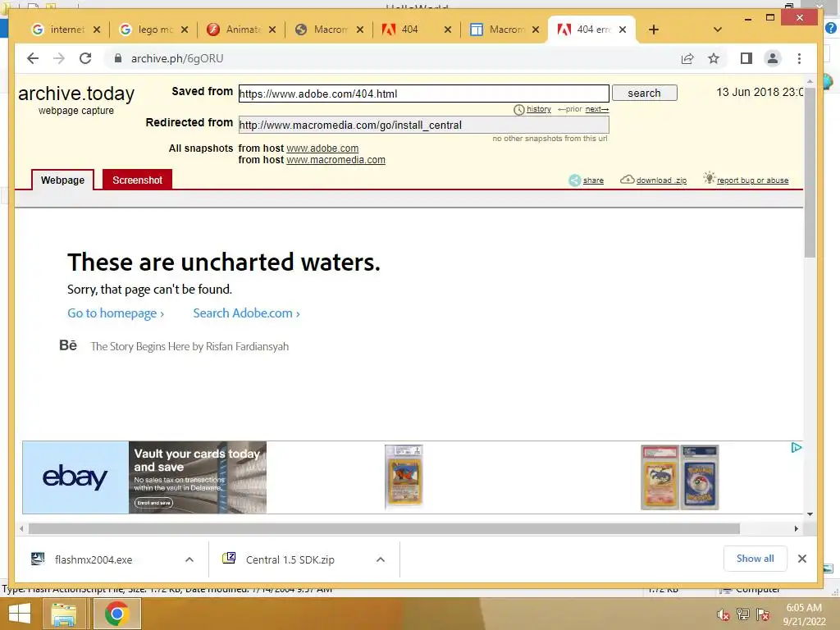
Task: Close the Animate tab
Action: (272, 30)
